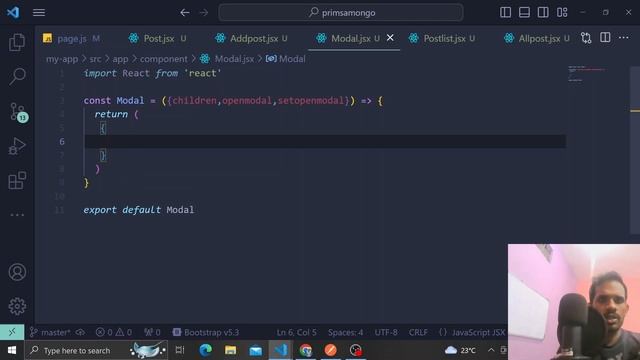
Task: Open weather widget showing 23°C
Action: point(460,350)
